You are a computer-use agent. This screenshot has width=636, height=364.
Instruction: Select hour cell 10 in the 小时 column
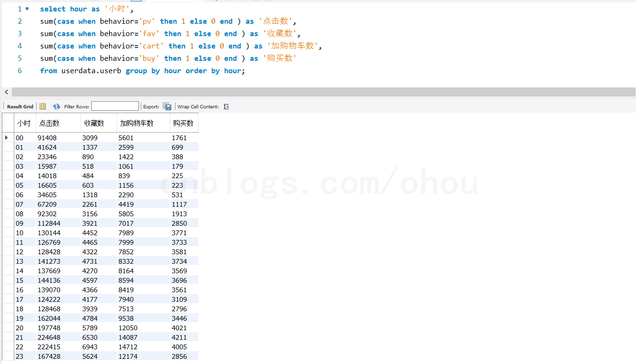25,233
